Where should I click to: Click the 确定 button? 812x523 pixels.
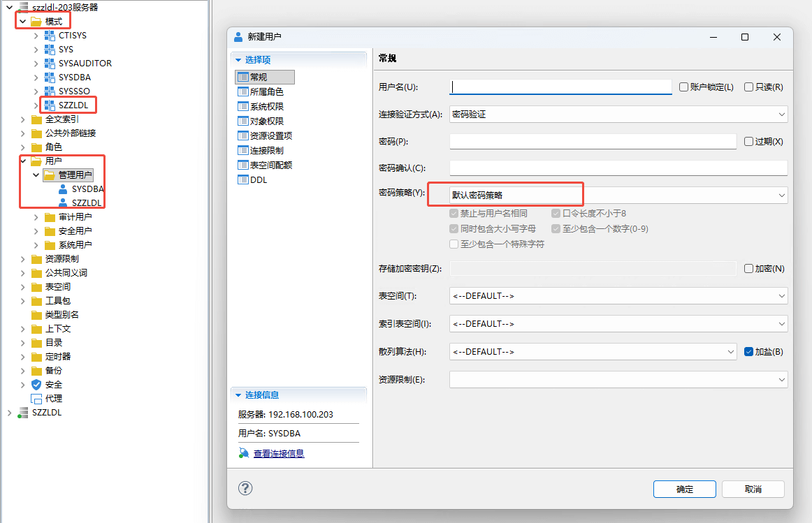684,489
